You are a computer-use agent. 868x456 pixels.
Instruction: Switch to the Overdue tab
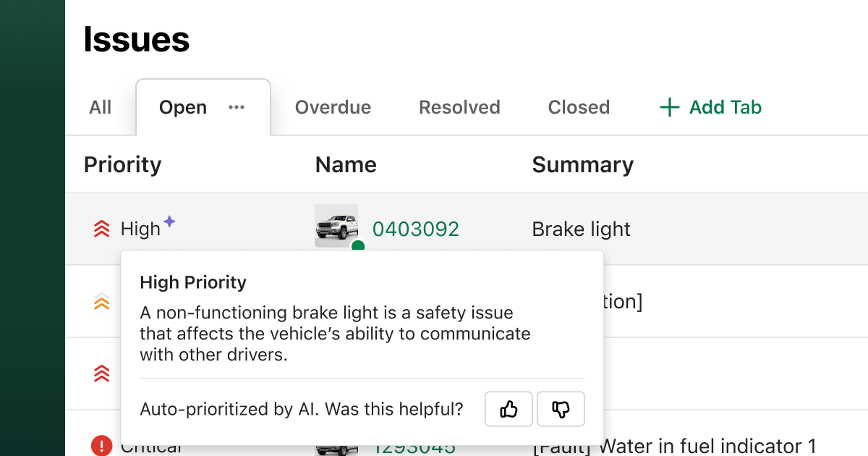[x=333, y=107]
